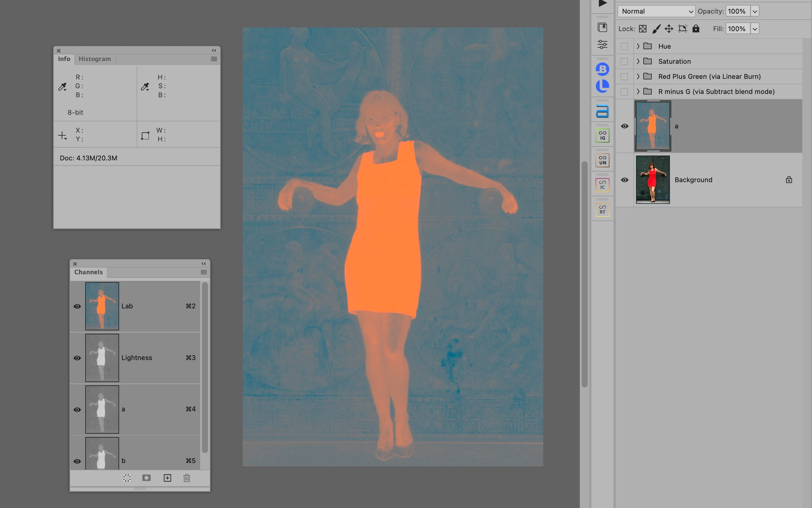812x508 pixels.
Task: Click the lock image pixels brush icon
Action: 656,29
